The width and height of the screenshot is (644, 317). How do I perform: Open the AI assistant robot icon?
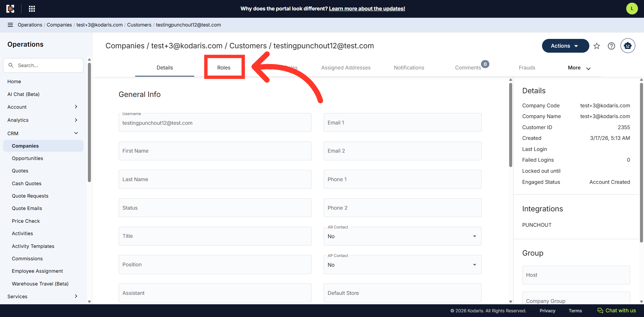pyautogui.click(x=628, y=46)
